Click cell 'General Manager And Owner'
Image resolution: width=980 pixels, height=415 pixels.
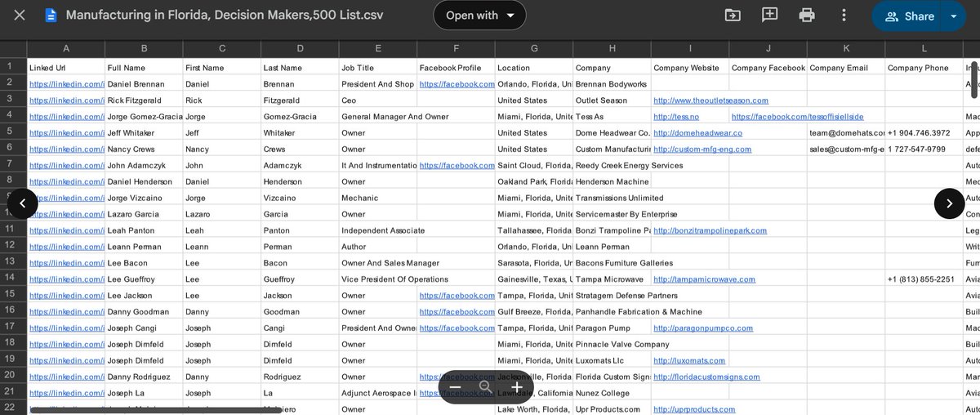point(394,117)
